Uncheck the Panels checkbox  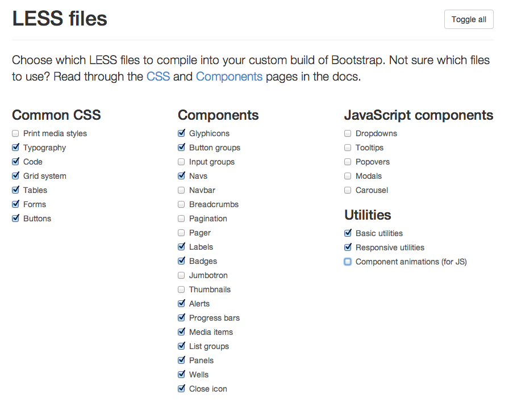coord(181,360)
